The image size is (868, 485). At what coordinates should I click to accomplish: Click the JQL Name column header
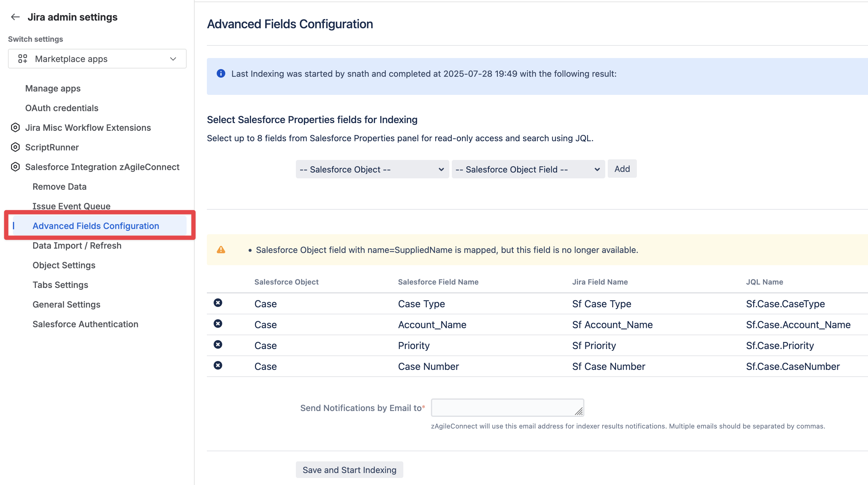764,282
